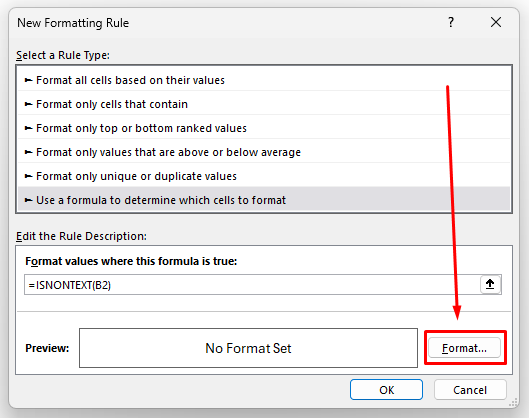
Task: Click the resize grip in dialog corner
Action: pyautogui.click(x=513, y=402)
